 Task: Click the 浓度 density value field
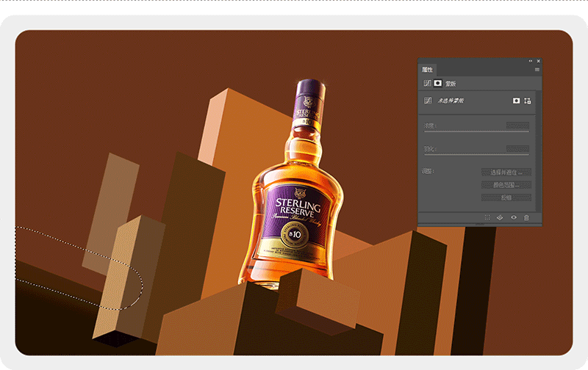(517, 126)
